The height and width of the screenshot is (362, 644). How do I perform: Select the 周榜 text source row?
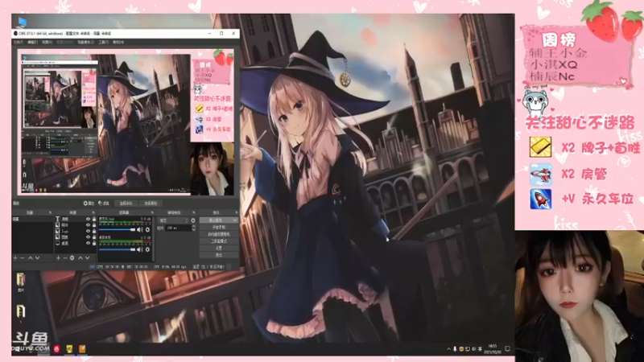click(x=76, y=219)
